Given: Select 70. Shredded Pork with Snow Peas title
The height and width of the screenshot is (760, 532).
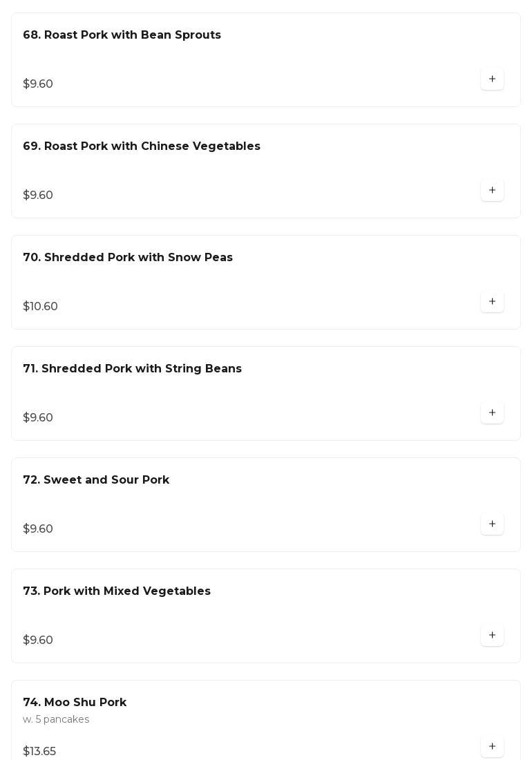Looking at the screenshot, I should (128, 258).
